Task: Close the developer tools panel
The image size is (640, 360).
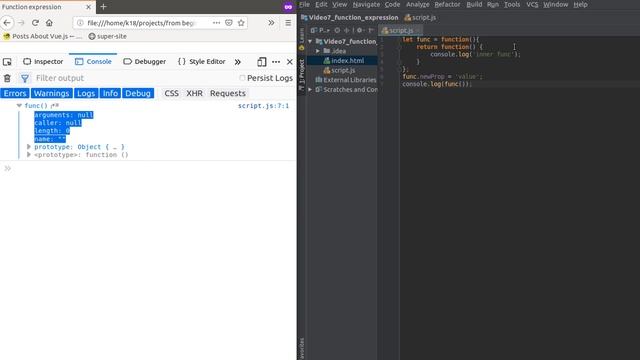Action: point(290,62)
